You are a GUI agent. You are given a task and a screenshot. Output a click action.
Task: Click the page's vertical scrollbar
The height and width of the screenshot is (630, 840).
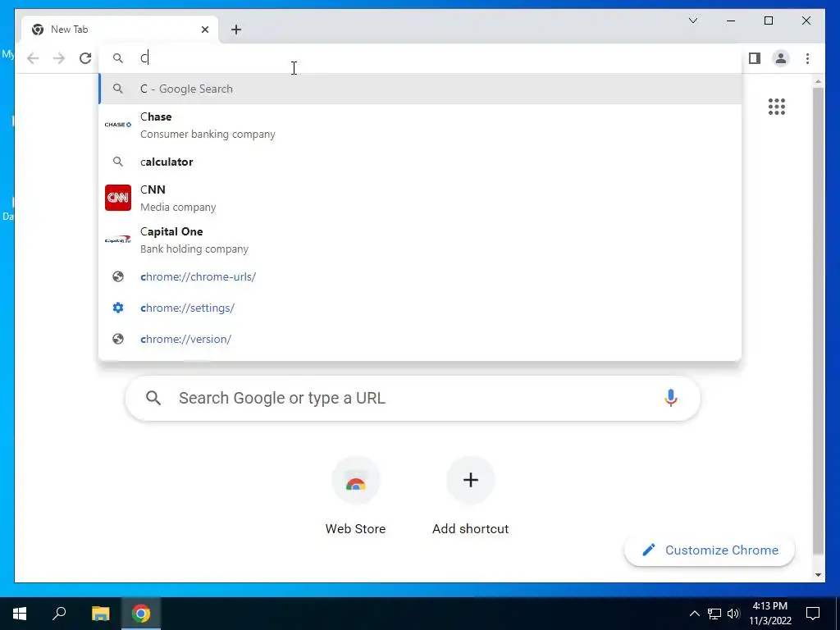818,322
